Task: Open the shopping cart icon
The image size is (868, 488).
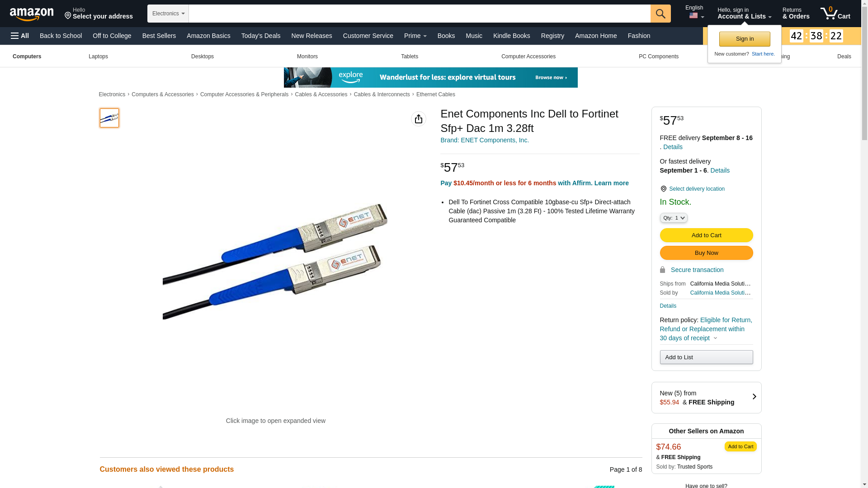Action: [x=835, y=13]
